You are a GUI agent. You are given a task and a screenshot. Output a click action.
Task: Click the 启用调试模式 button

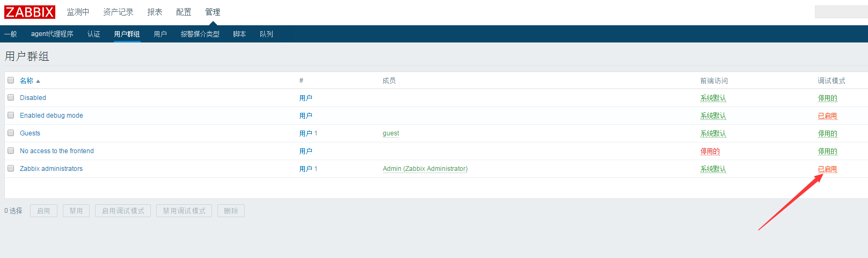tap(123, 211)
